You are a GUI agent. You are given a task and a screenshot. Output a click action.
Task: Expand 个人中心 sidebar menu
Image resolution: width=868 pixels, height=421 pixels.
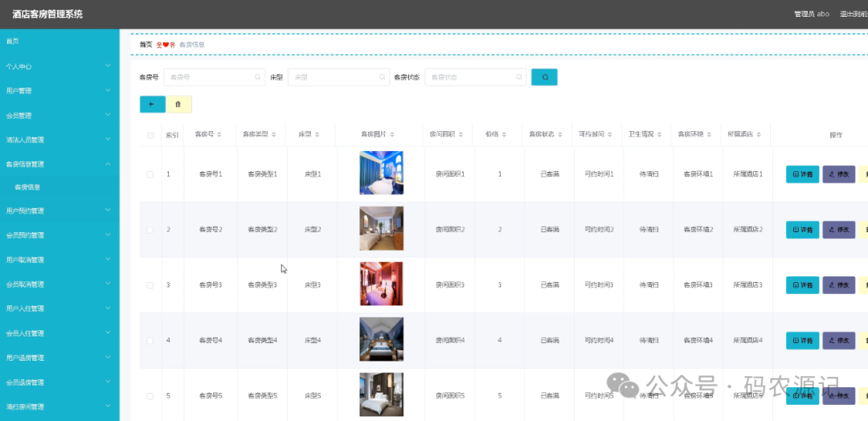[59, 67]
